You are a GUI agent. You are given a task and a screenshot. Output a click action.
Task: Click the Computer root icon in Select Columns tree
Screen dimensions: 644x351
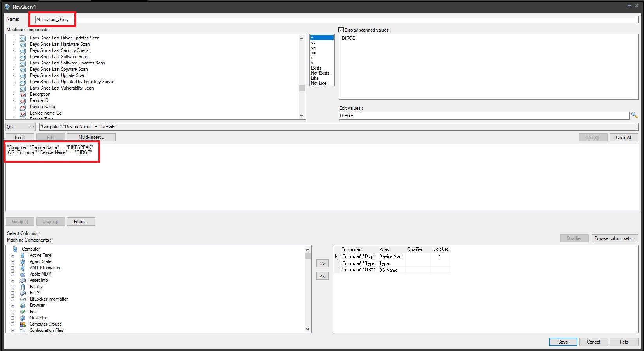click(x=15, y=249)
